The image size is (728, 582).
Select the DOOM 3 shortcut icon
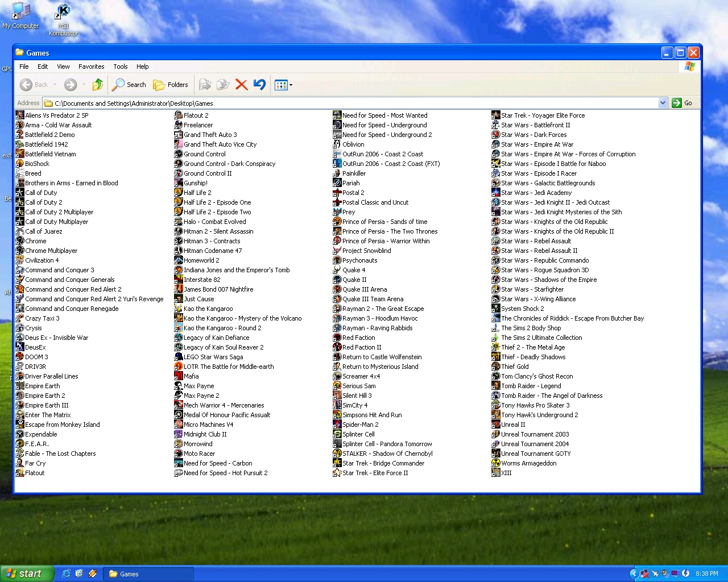(x=20, y=357)
